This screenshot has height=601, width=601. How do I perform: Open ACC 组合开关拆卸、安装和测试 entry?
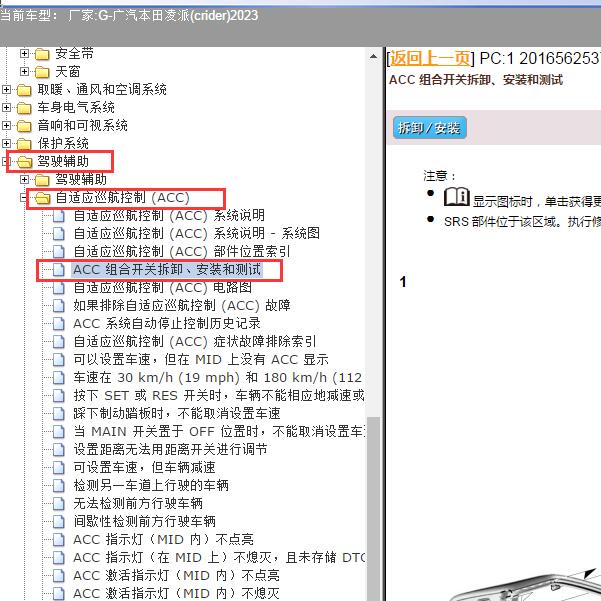click(167, 269)
